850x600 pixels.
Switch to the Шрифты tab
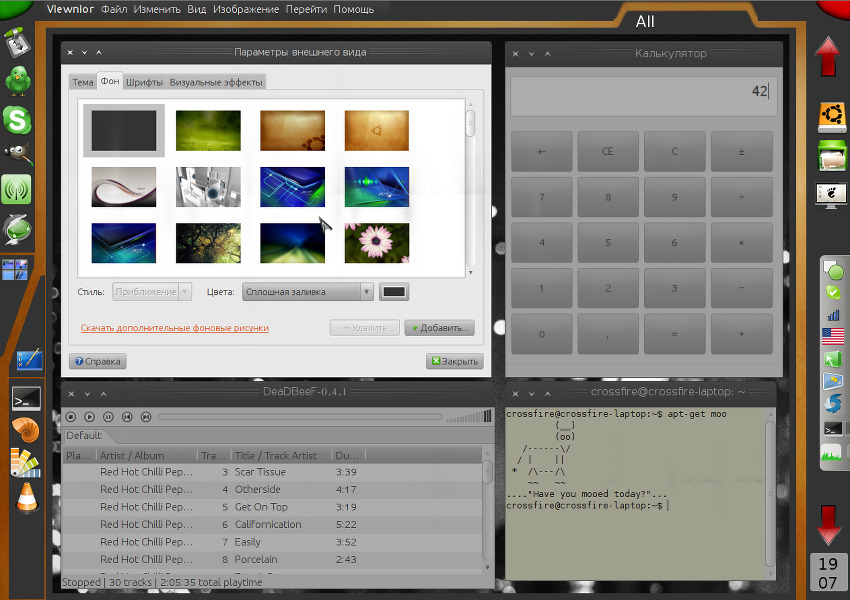click(x=144, y=82)
